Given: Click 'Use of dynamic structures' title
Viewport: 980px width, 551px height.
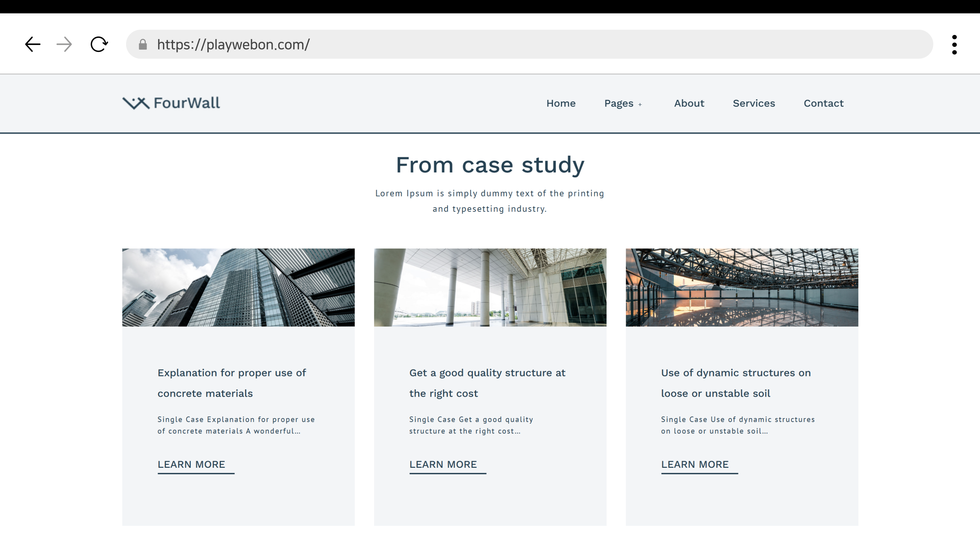Looking at the screenshot, I should click(736, 383).
